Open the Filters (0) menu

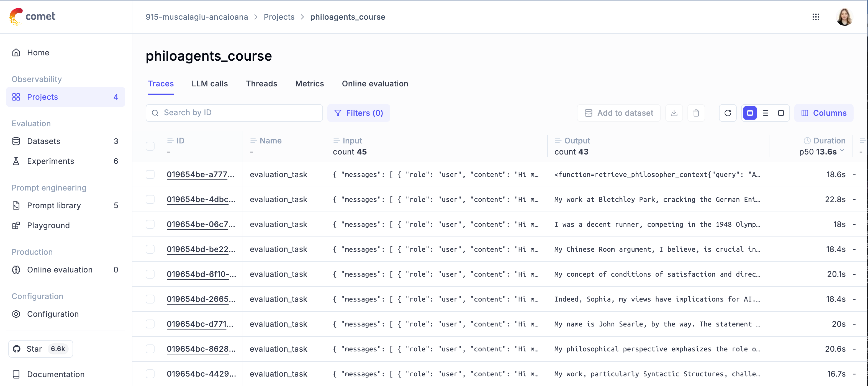(x=358, y=113)
